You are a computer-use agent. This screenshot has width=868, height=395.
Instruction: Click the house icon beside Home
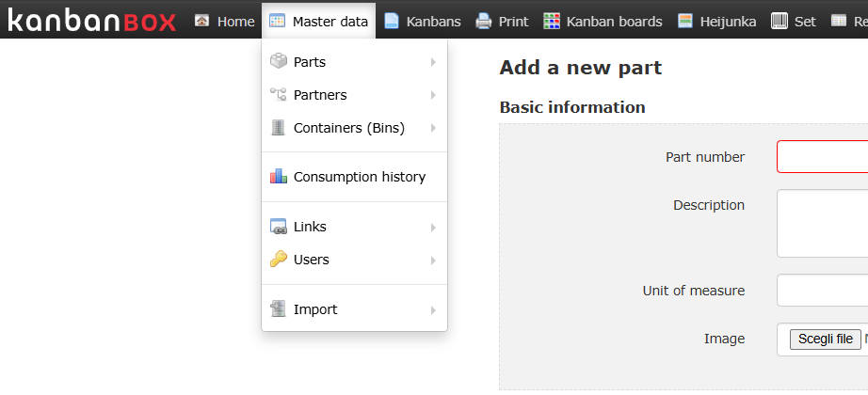point(201,21)
